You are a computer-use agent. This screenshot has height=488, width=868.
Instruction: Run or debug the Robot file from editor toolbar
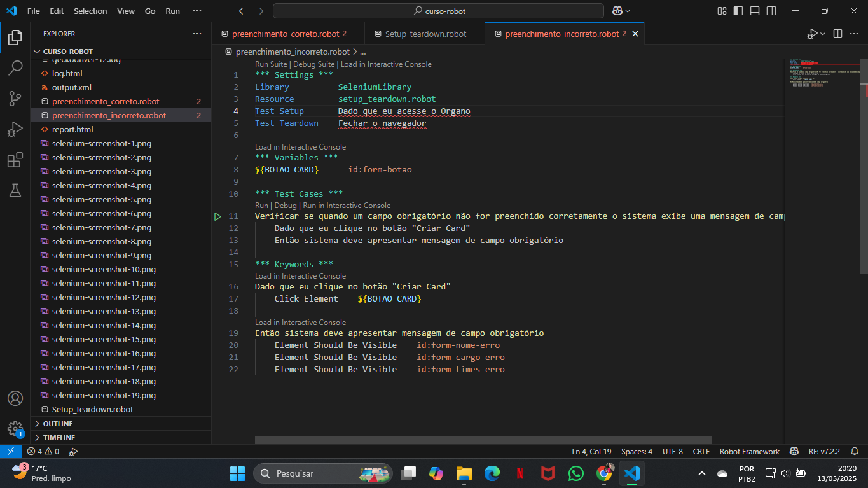point(812,34)
